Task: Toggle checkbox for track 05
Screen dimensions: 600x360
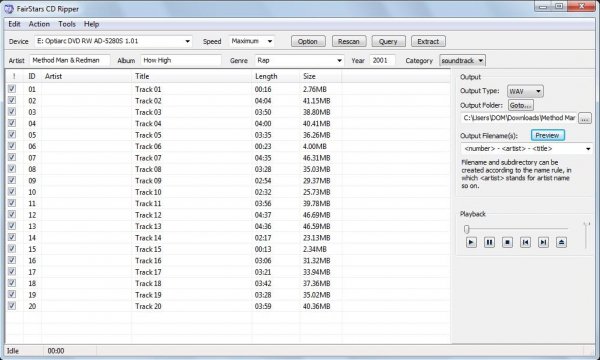Action: [12, 135]
